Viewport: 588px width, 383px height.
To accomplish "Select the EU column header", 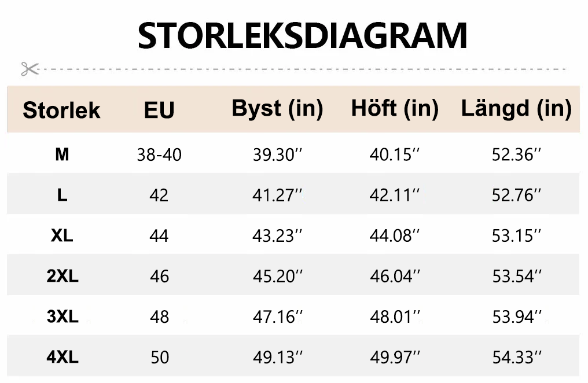I will tap(159, 110).
